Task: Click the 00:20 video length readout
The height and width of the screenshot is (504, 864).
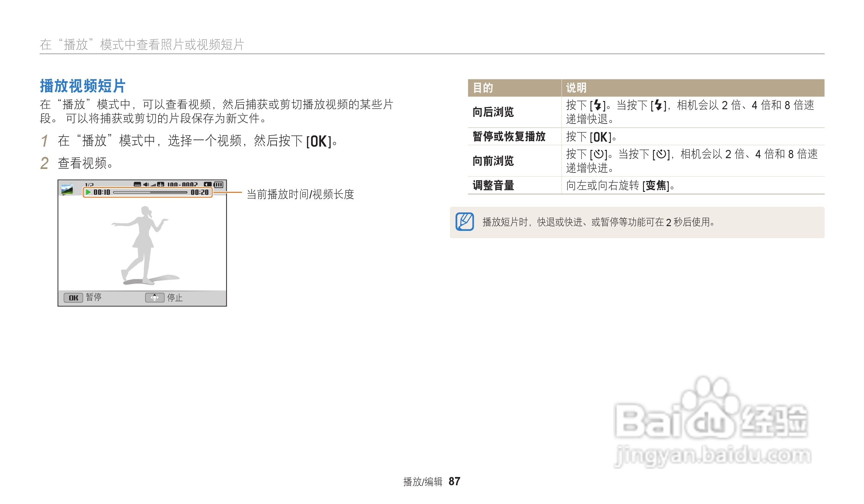Action: click(x=199, y=192)
